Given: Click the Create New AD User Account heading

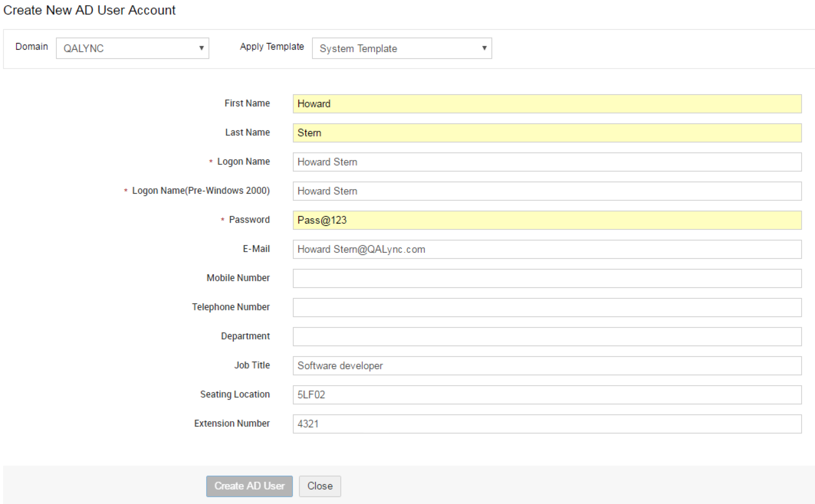Looking at the screenshot, I should (89, 10).
